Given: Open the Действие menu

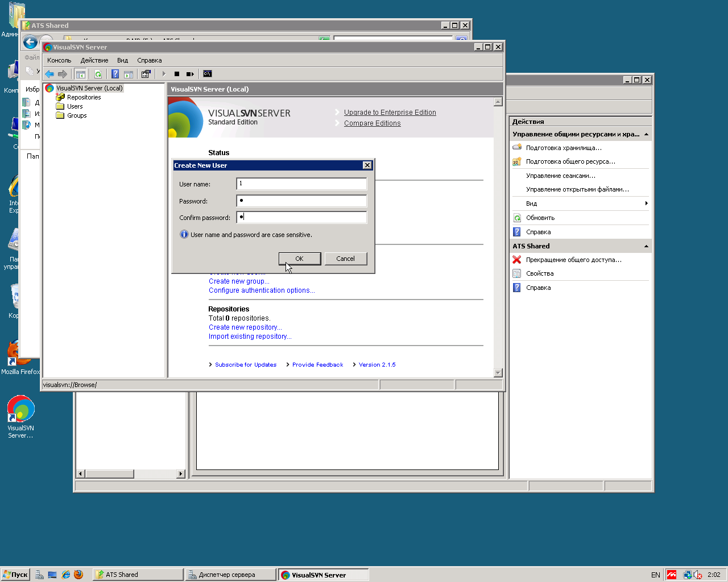Looking at the screenshot, I should pyautogui.click(x=94, y=60).
